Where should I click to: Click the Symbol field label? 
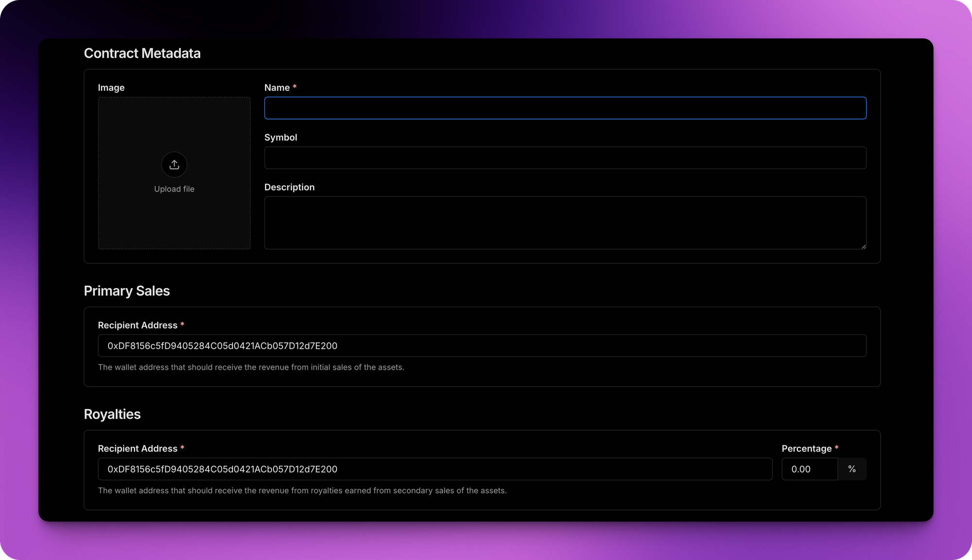280,137
